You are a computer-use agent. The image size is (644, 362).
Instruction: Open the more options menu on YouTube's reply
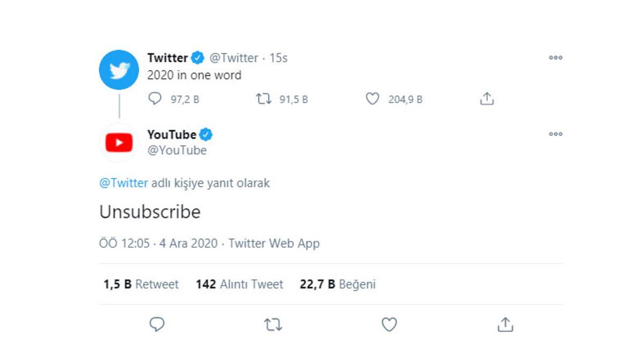[556, 134]
